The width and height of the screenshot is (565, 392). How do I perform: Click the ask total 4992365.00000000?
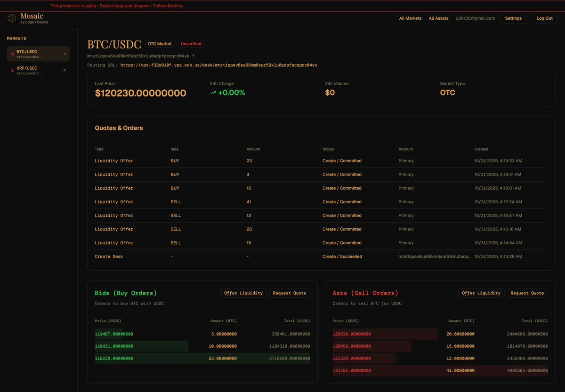pyautogui.click(x=527, y=370)
